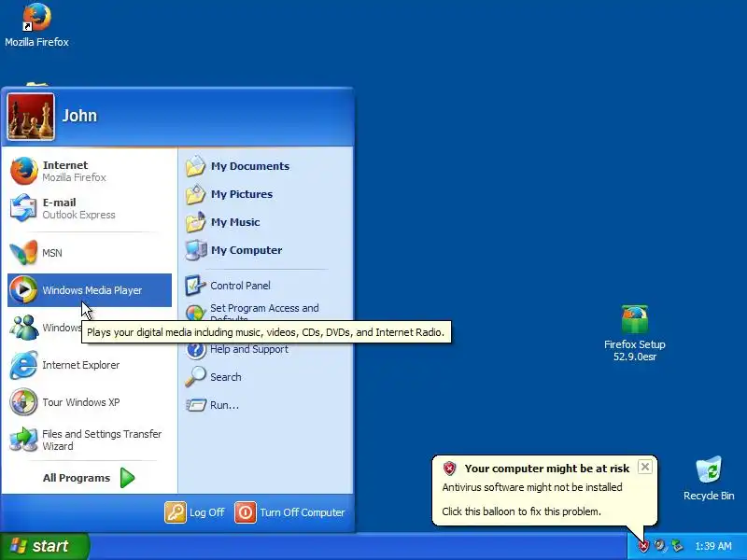
Task: Open My Pictures folder
Action: click(266, 194)
